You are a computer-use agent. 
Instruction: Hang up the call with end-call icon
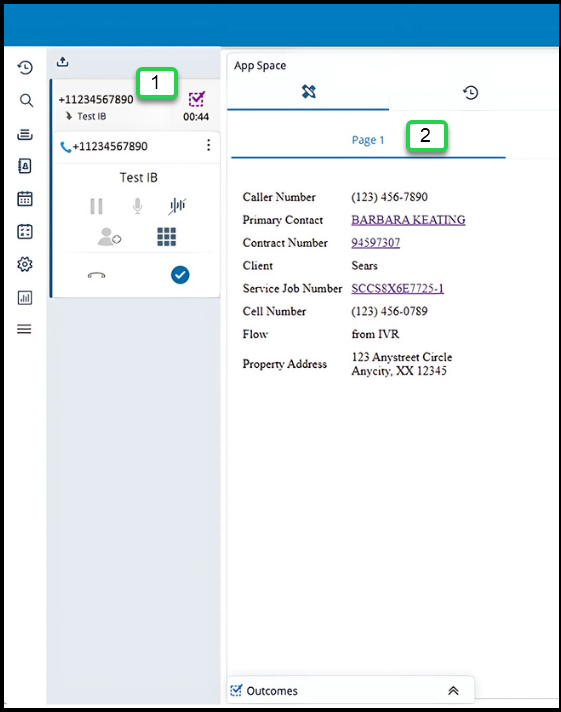[96, 275]
